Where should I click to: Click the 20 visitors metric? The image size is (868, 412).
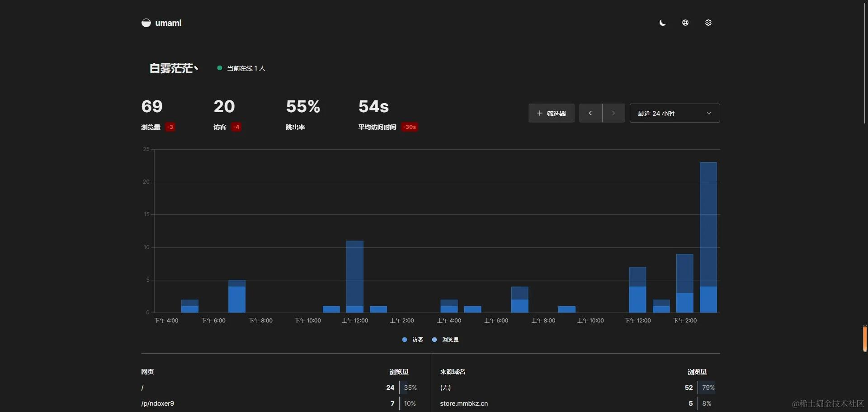(224, 106)
